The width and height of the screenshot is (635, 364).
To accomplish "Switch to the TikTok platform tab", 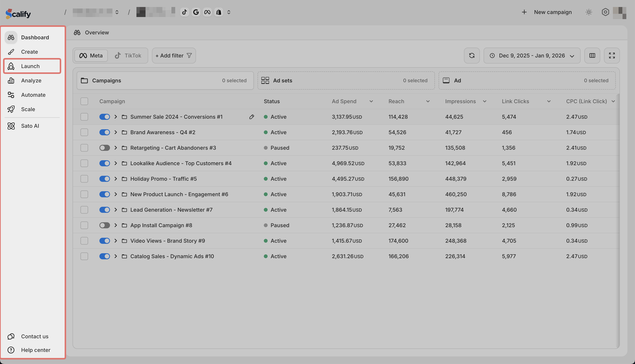I will pos(128,56).
